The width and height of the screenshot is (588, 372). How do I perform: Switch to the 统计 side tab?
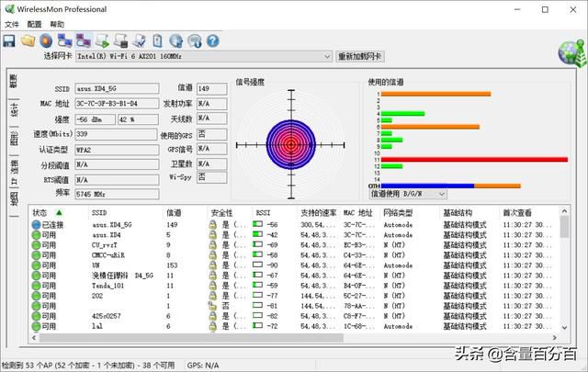[14, 112]
